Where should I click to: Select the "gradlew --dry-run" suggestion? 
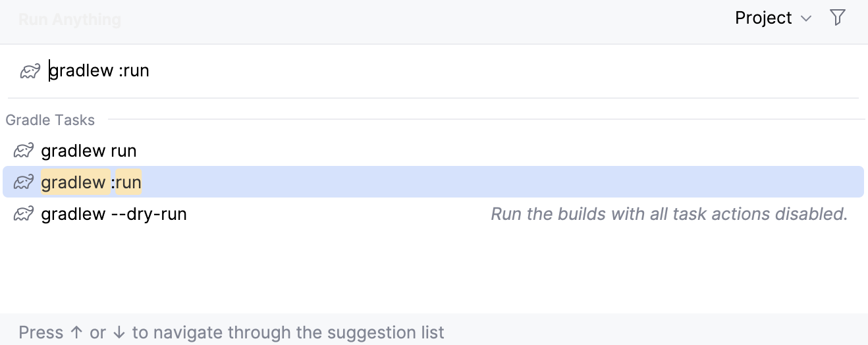(x=114, y=214)
